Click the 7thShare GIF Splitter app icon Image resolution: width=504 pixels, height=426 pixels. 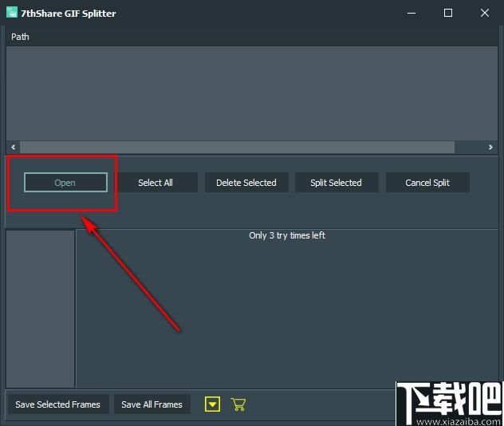pos(12,13)
